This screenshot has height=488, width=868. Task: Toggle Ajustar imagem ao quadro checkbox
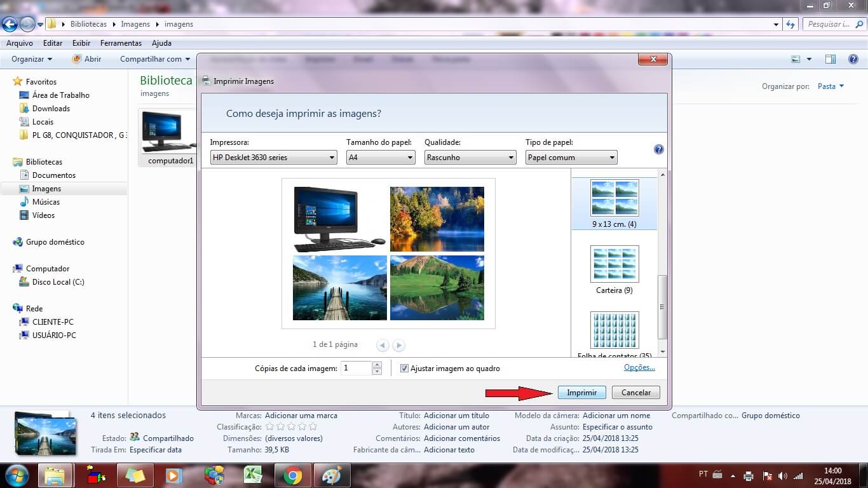404,369
